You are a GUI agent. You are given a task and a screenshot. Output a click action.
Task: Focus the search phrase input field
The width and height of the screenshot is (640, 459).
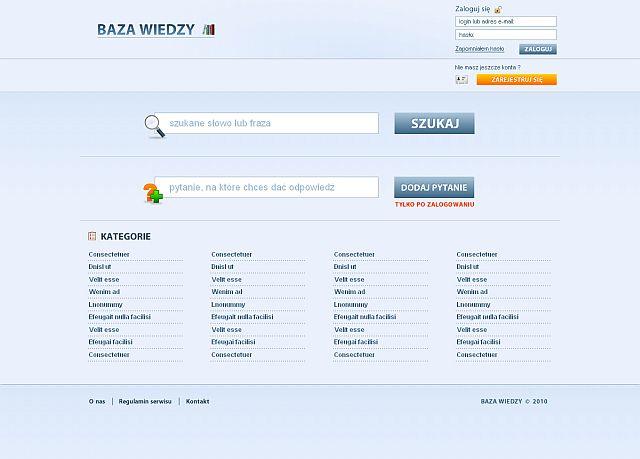pos(272,123)
